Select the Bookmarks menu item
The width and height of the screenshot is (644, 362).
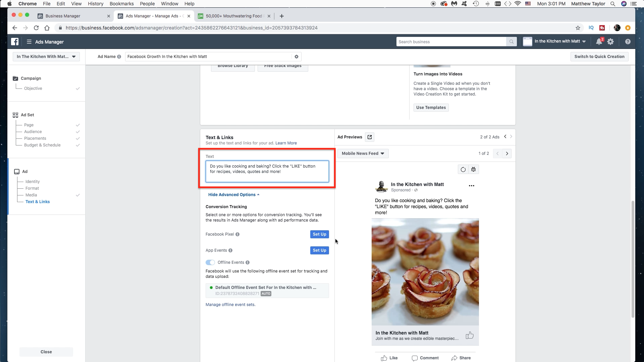click(122, 4)
